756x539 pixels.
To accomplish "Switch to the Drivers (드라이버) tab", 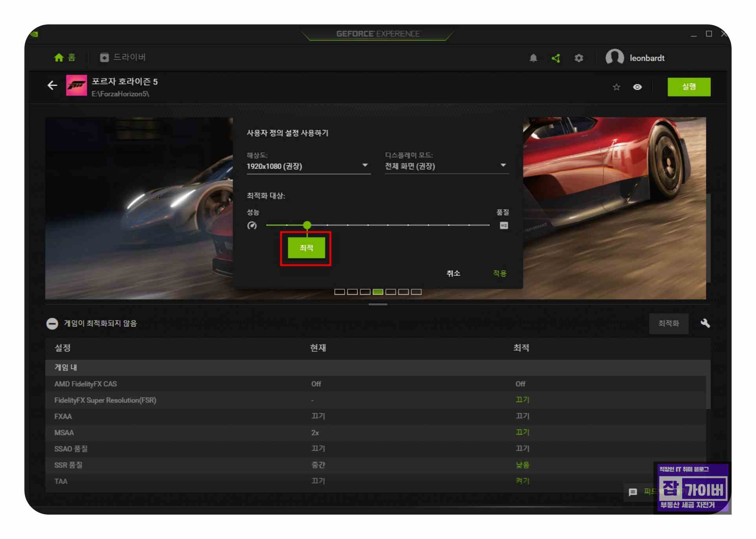I will point(123,57).
